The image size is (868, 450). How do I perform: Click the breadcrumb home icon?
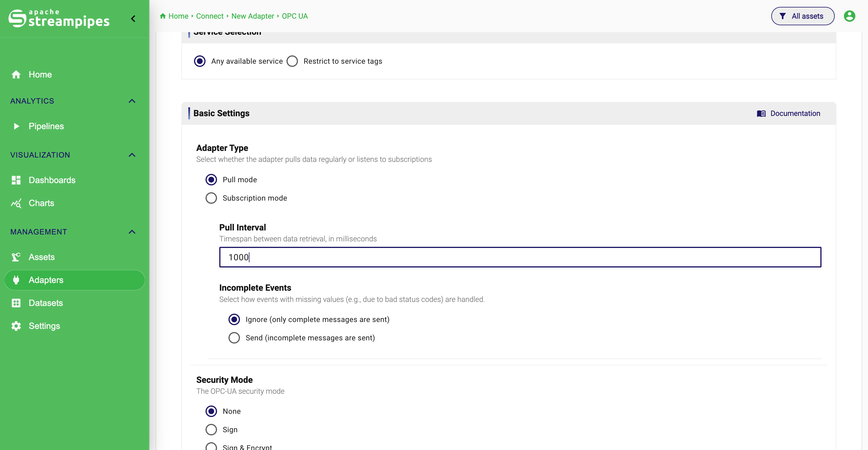pos(163,16)
